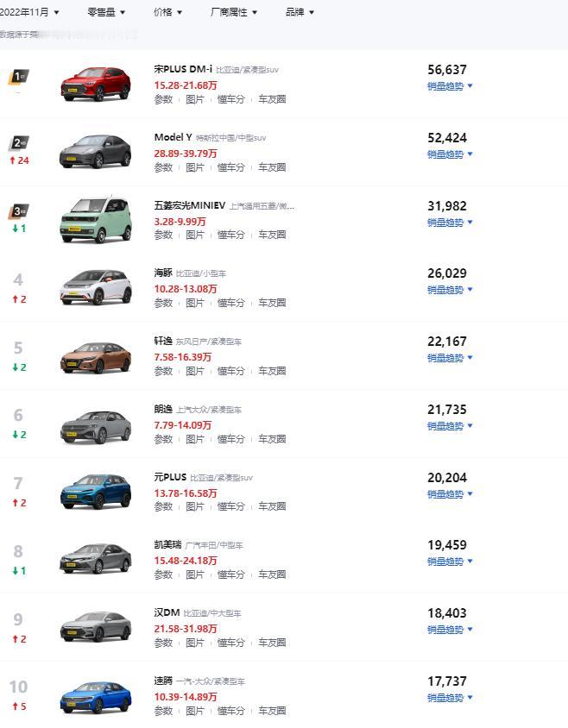Expand the 海豚 销量趋势 sales trend
Viewport: 568px width, 728px height.
450,291
